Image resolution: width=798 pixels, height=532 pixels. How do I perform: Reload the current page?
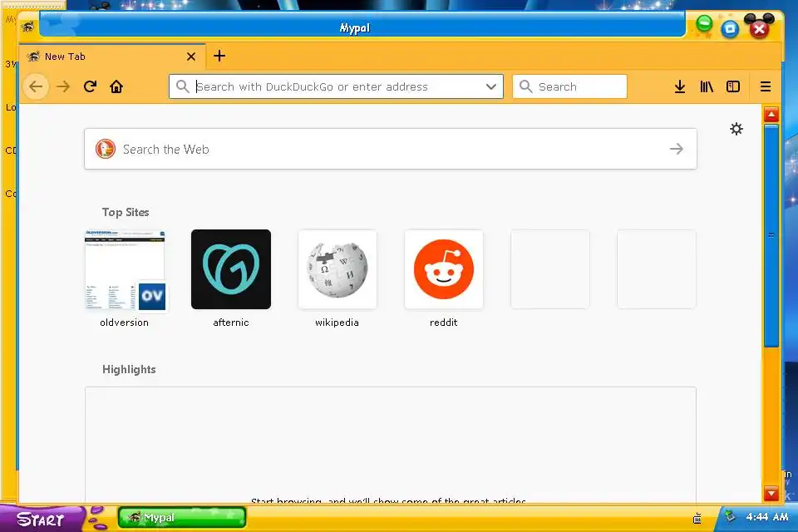click(90, 86)
